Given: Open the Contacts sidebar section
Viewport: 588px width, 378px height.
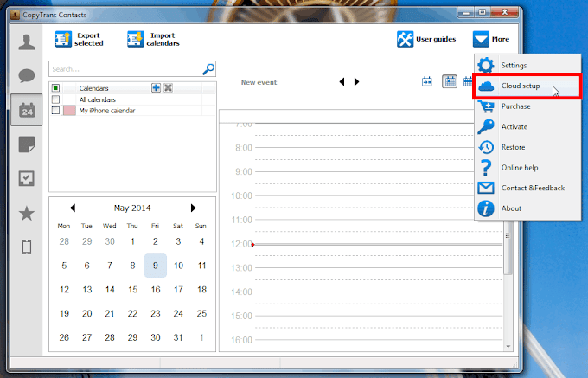Looking at the screenshot, I should pyautogui.click(x=27, y=42).
